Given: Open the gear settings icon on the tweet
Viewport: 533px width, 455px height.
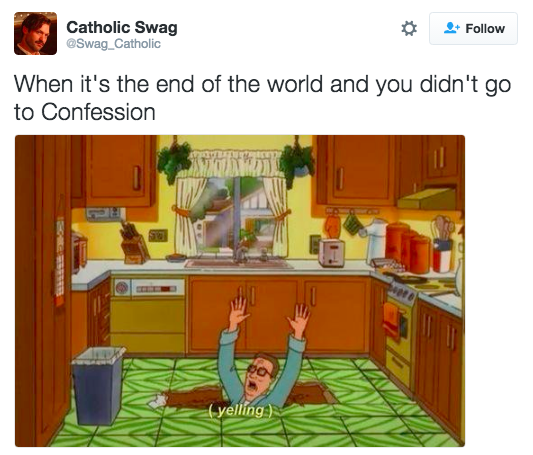Looking at the screenshot, I should tap(409, 29).
